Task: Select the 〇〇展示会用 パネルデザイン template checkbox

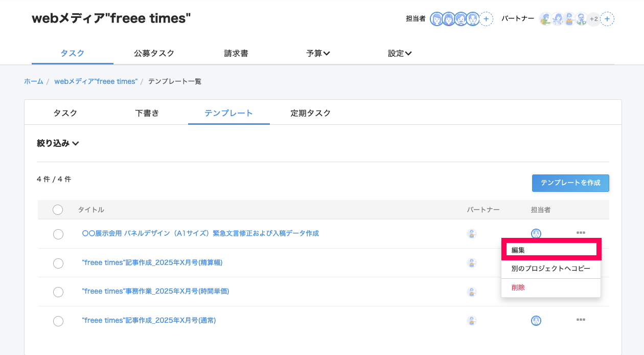Action: click(58, 234)
